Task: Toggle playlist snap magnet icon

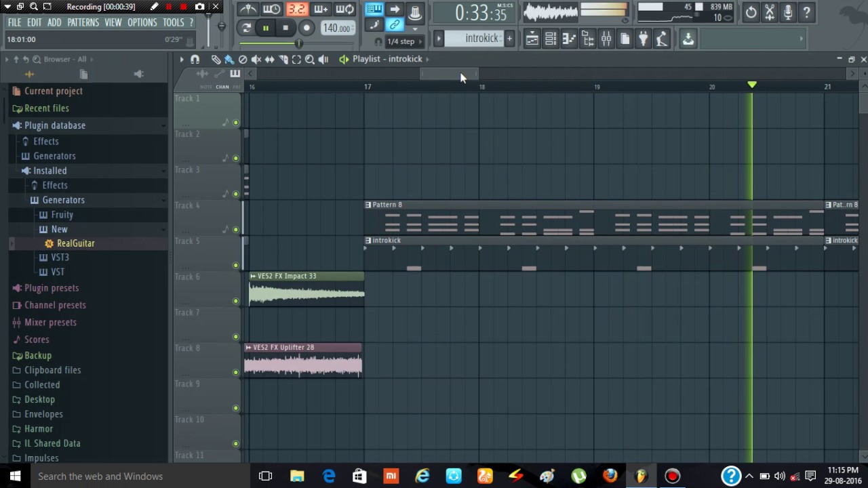Action: (x=195, y=59)
